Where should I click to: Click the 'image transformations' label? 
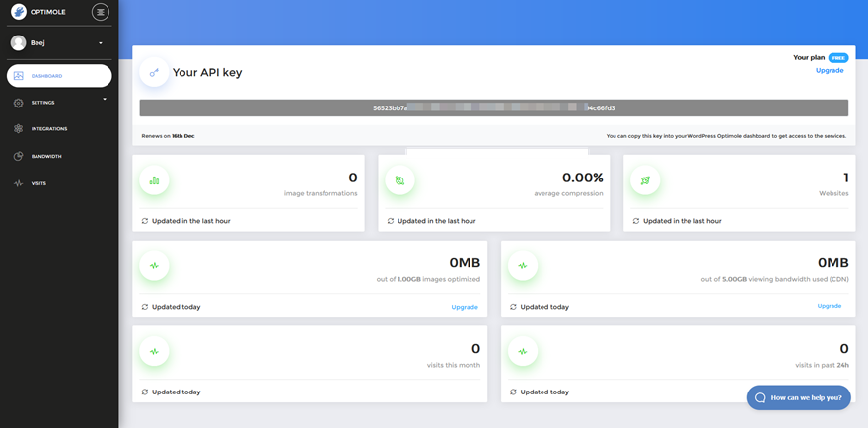[321, 194]
